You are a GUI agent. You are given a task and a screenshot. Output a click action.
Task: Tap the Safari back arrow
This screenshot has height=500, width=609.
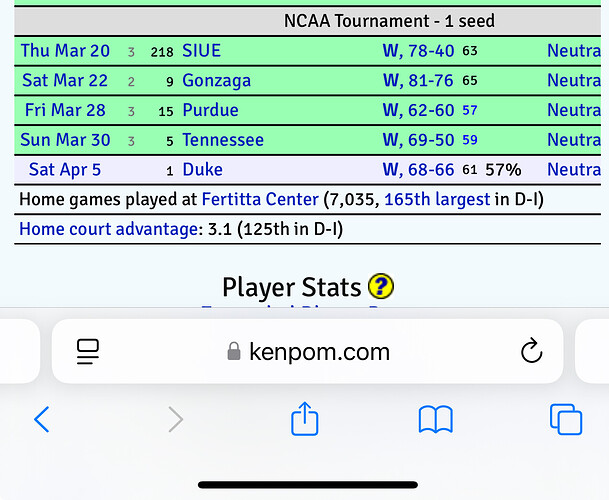[42, 419]
